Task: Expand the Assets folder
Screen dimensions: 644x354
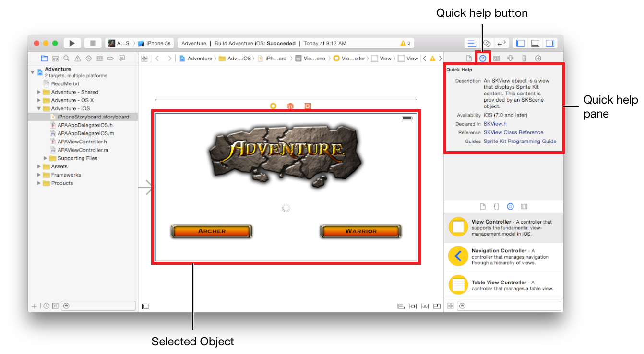Action: point(38,166)
